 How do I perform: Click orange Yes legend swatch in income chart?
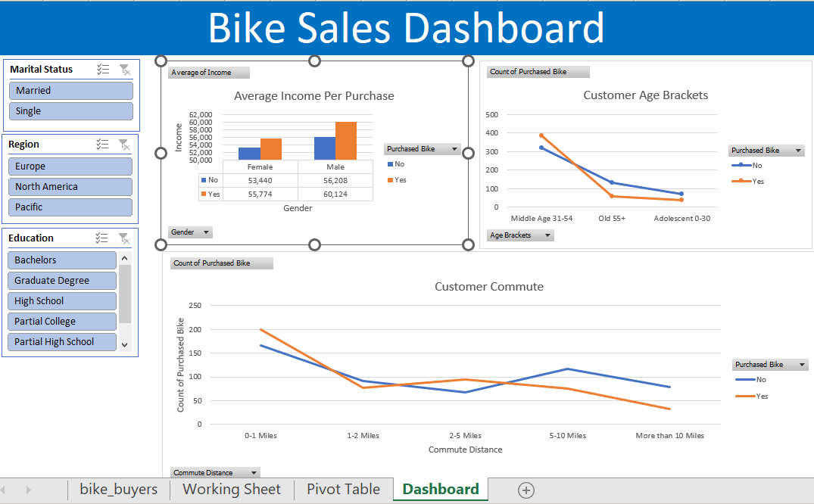click(390, 180)
